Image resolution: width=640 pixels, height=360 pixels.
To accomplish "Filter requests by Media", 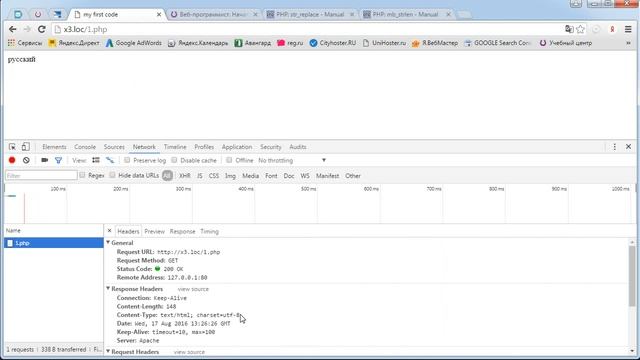I will [x=251, y=176].
